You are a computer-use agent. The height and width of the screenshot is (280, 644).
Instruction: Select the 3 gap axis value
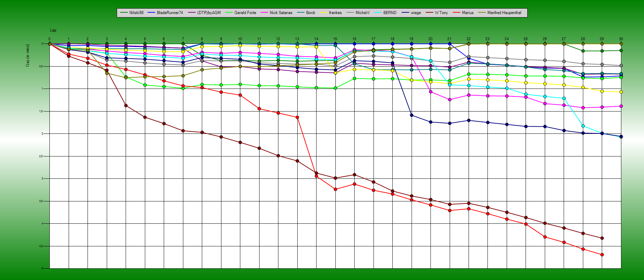tap(42, 179)
